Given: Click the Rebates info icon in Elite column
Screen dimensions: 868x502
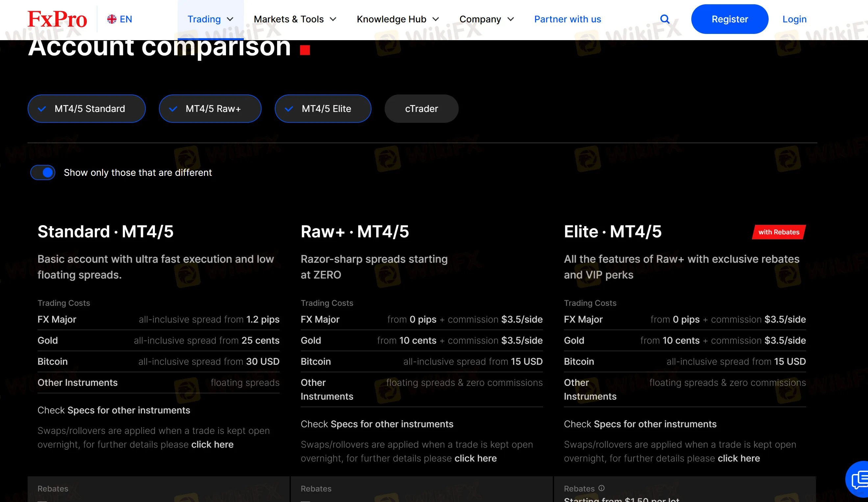Looking at the screenshot, I should 601,488.
